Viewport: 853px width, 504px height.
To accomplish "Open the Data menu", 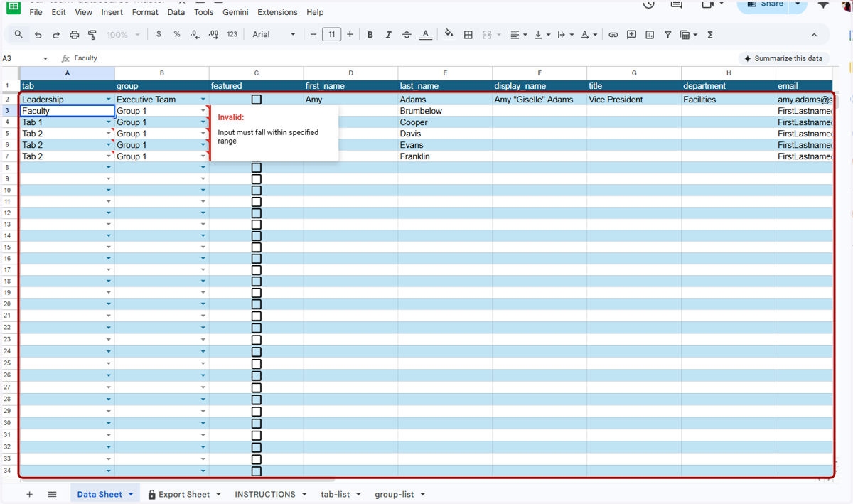I will click(176, 12).
